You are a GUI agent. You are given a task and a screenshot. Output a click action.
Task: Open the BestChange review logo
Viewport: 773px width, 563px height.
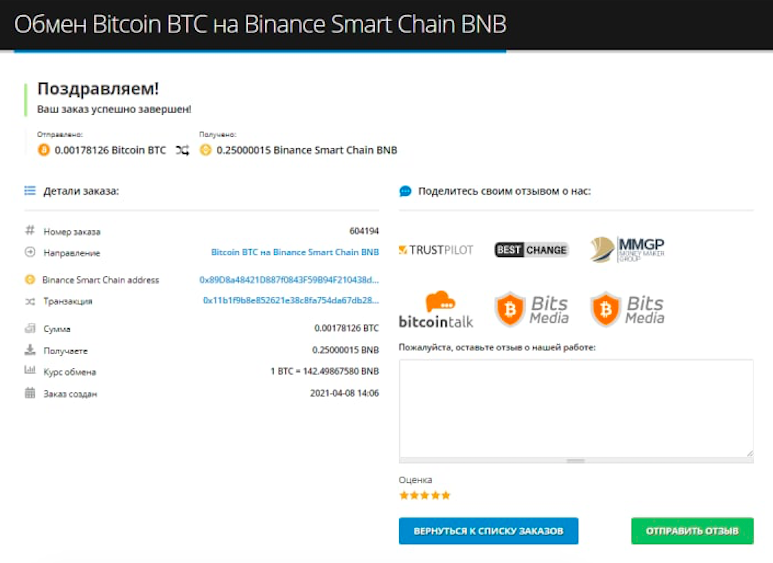coord(531,250)
